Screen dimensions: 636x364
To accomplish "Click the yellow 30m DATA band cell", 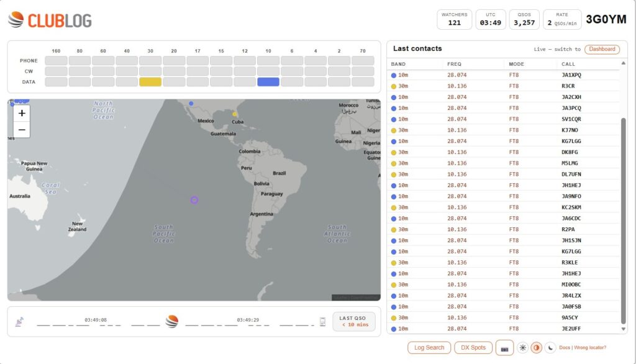I will (x=150, y=82).
